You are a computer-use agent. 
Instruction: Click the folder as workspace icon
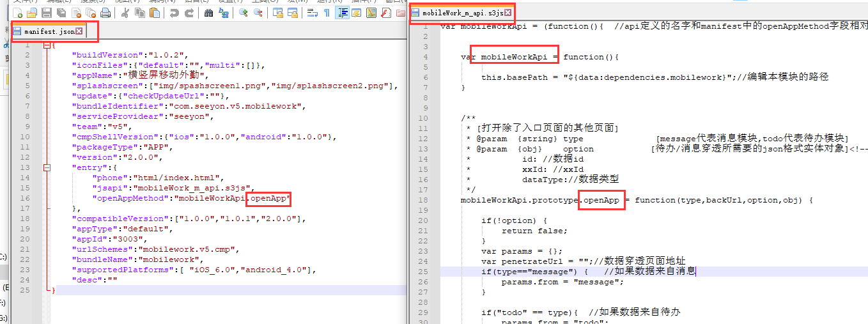401,12
